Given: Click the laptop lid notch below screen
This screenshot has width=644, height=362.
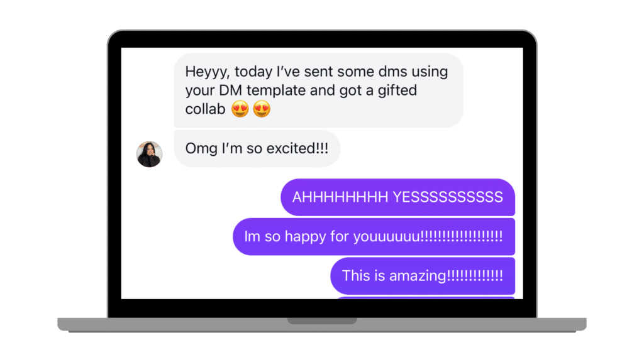Looking at the screenshot, I should [322, 321].
